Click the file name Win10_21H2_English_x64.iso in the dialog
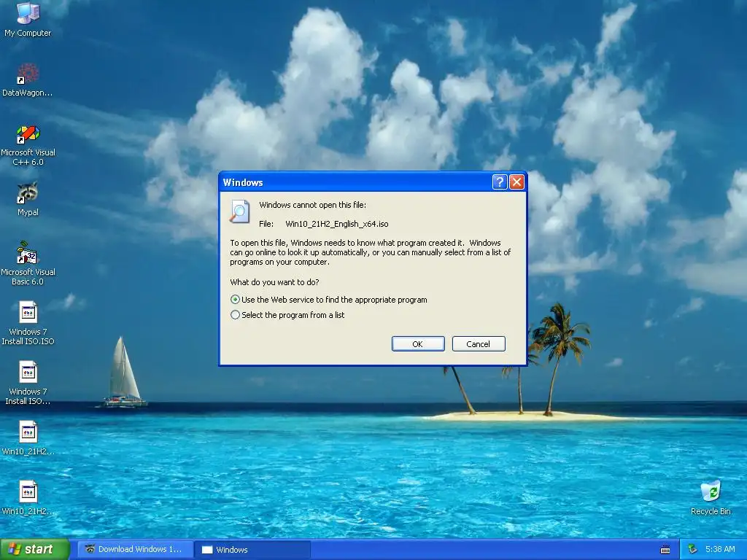Image resolution: width=747 pixels, height=560 pixels. click(337, 224)
